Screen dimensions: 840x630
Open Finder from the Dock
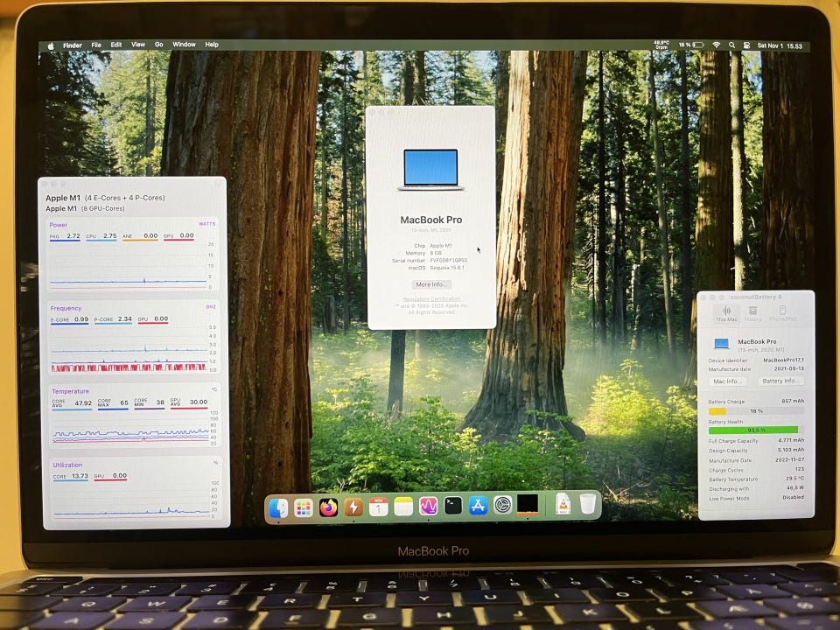[x=278, y=507]
